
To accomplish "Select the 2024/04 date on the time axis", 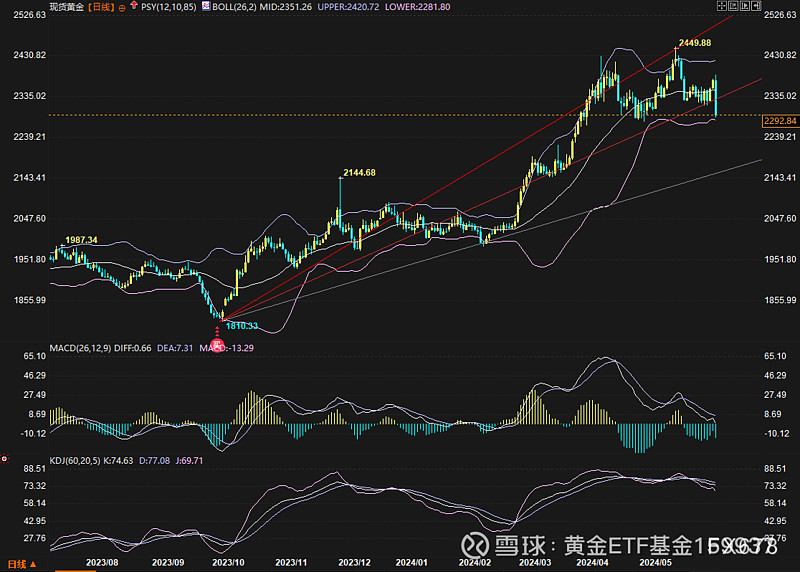I will point(592,563).
